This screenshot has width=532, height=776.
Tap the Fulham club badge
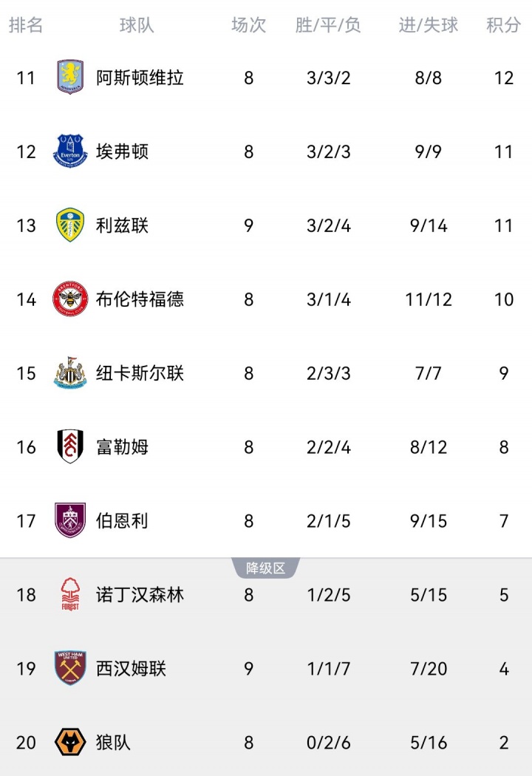click(70, 447)
